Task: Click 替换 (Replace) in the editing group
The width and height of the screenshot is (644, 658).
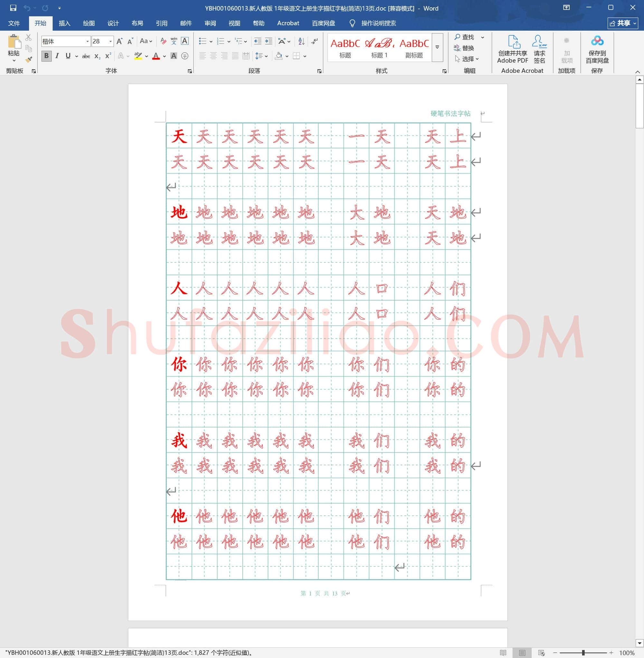Action: [464, 48]
